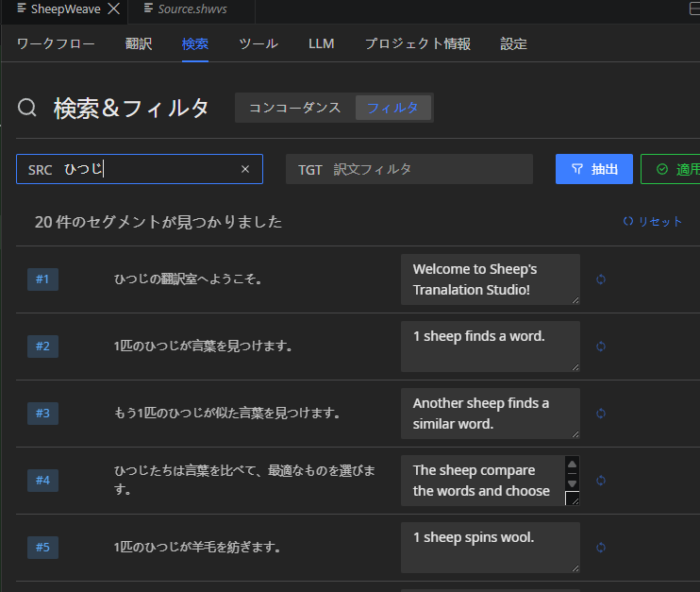
Task: Click the 20件のセグメントが見つかりました result count
Action: 158,222
